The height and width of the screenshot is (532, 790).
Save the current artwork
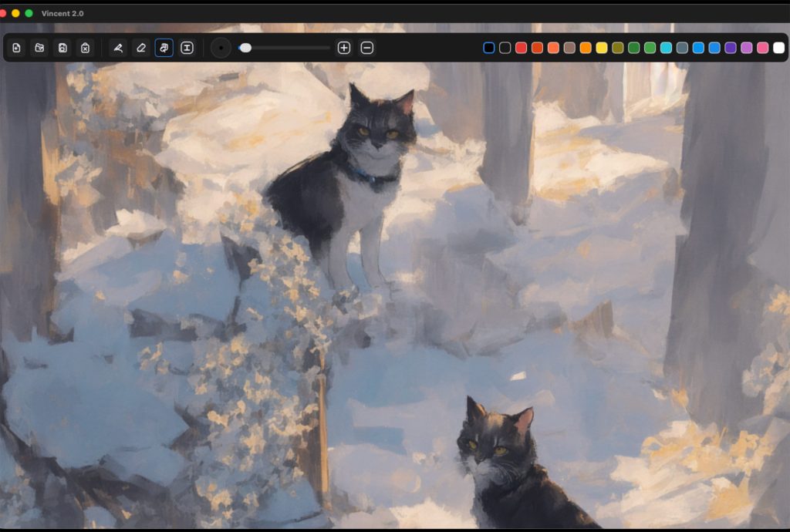63,47
